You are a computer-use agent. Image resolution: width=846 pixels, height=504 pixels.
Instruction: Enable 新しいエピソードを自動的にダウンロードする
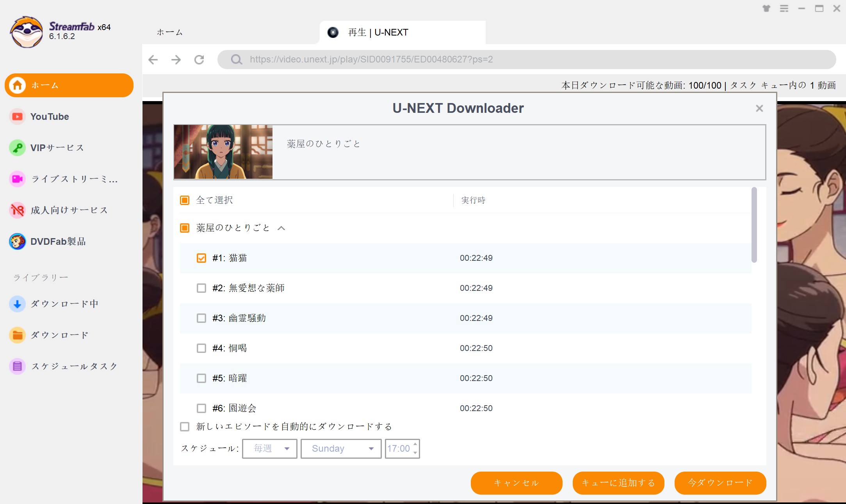pyautogui.click(x=185, y=427)
